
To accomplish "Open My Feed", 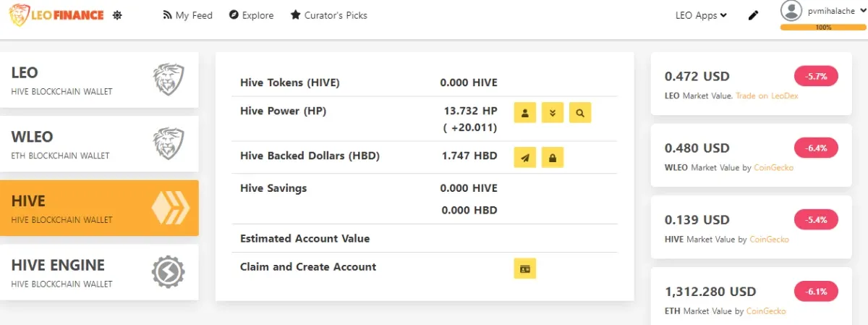I will coord(188,15).
